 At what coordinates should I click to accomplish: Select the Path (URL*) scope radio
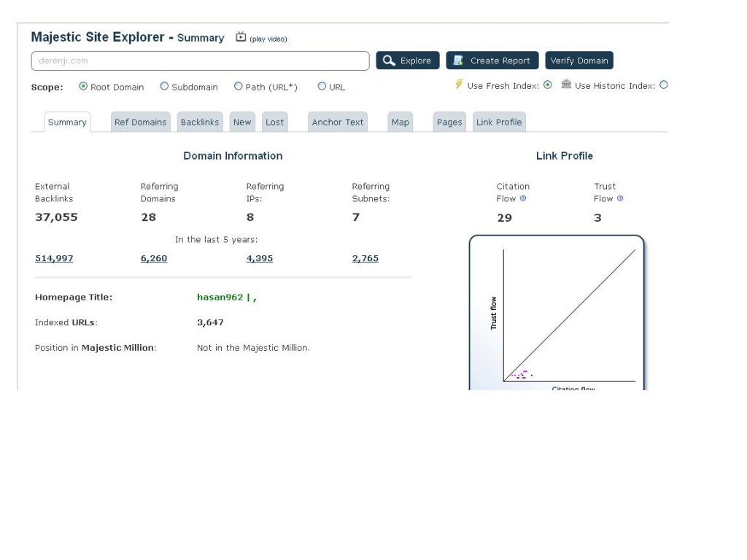(239, 86)
